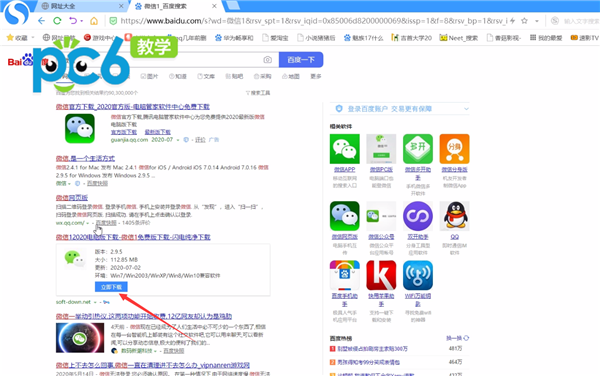
Task: Click the blue WiFi万能钥匙 icon
Action: 418,275
